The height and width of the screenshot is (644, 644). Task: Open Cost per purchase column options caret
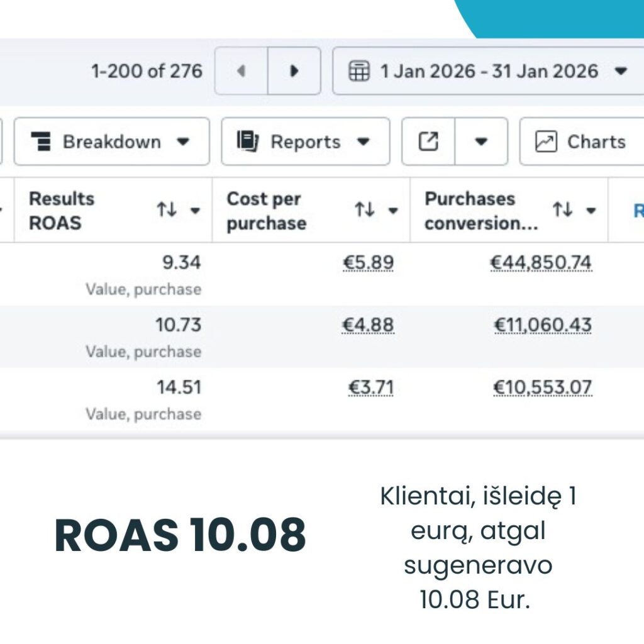click(393, 211)
